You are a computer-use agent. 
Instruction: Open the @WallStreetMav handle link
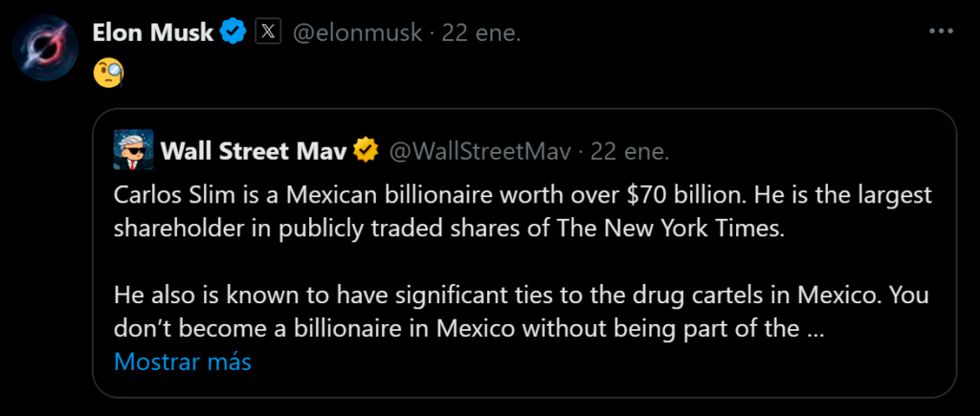(480, 150)
